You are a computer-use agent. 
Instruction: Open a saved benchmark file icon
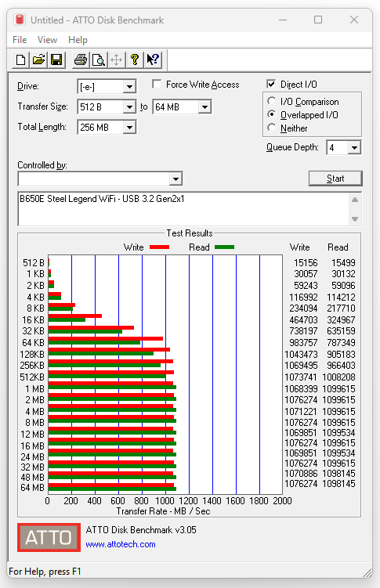[38, 60]
